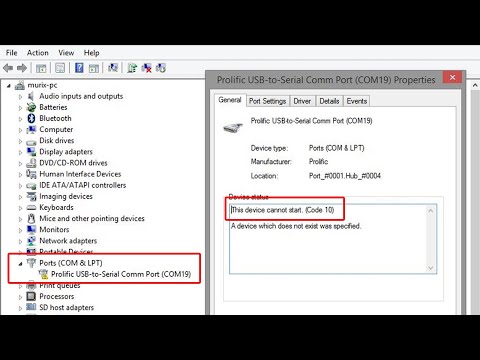Toggle the show/hide console tree icon
The width and height of the screenshot is (480, 360).
point(41,68)
